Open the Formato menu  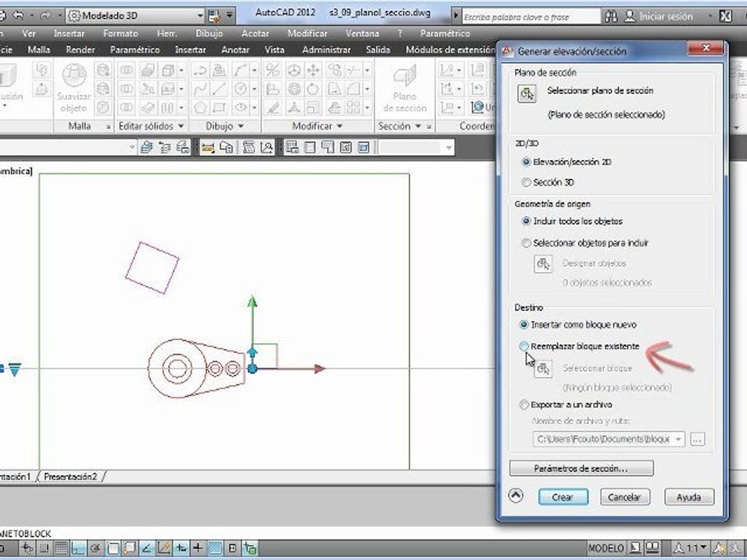[121, 33]
